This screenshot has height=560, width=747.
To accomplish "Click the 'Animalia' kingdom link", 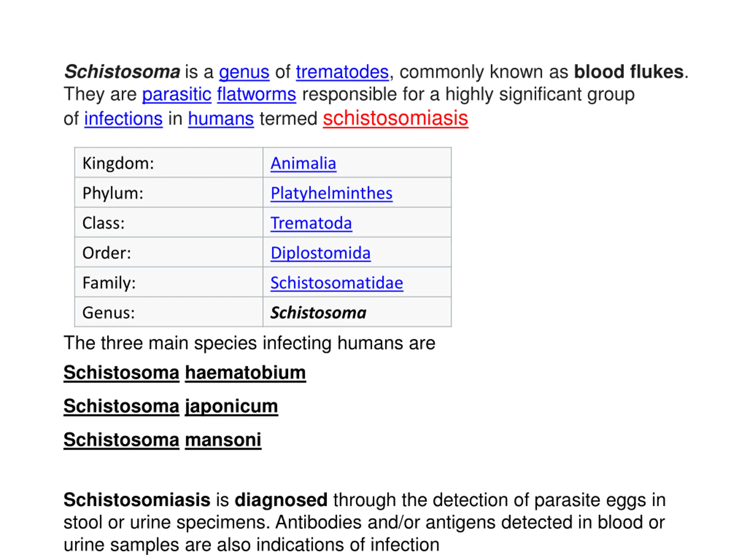I will click(303, 163).
